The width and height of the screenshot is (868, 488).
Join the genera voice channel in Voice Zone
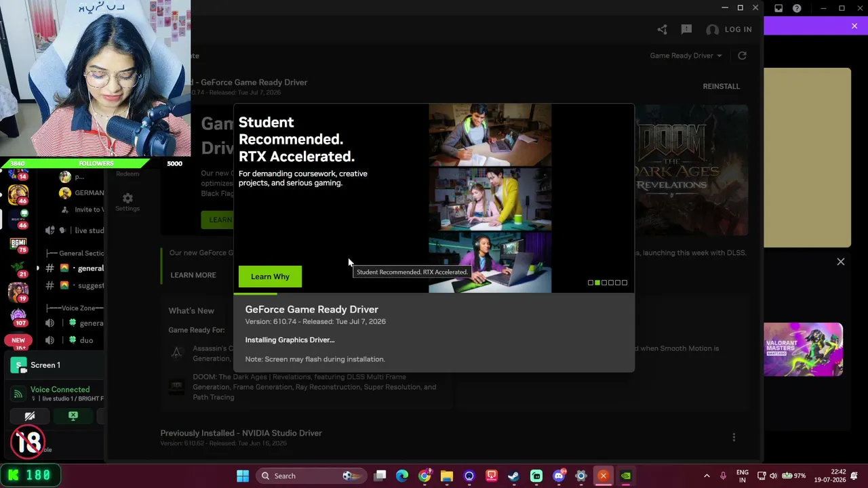click(x=74, y=323)
